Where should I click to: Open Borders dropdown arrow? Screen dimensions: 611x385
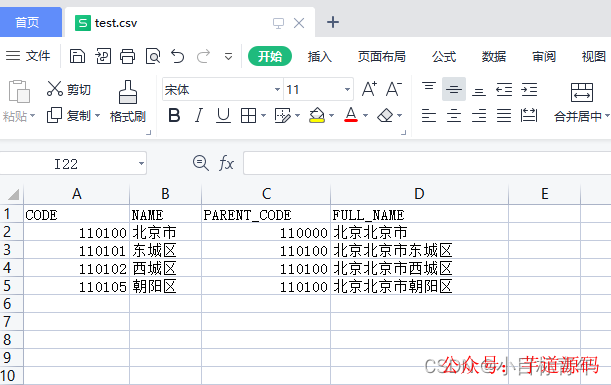point(263,116)
